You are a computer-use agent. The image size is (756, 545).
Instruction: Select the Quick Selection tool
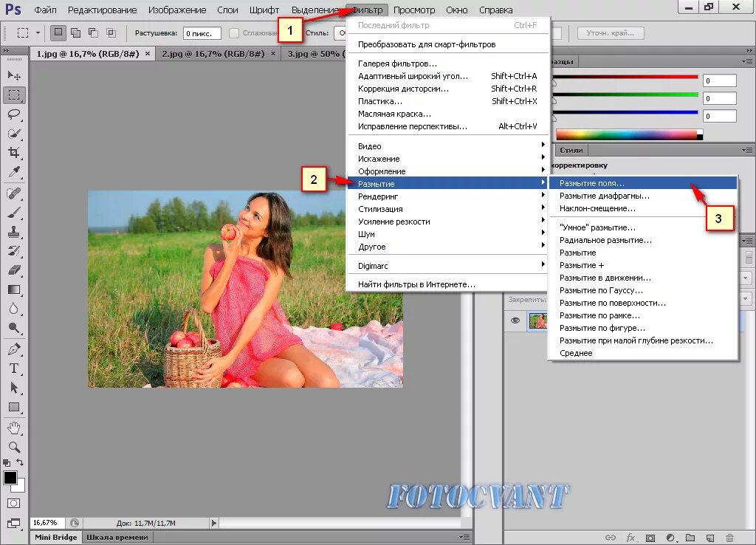[x=14, y=134]
